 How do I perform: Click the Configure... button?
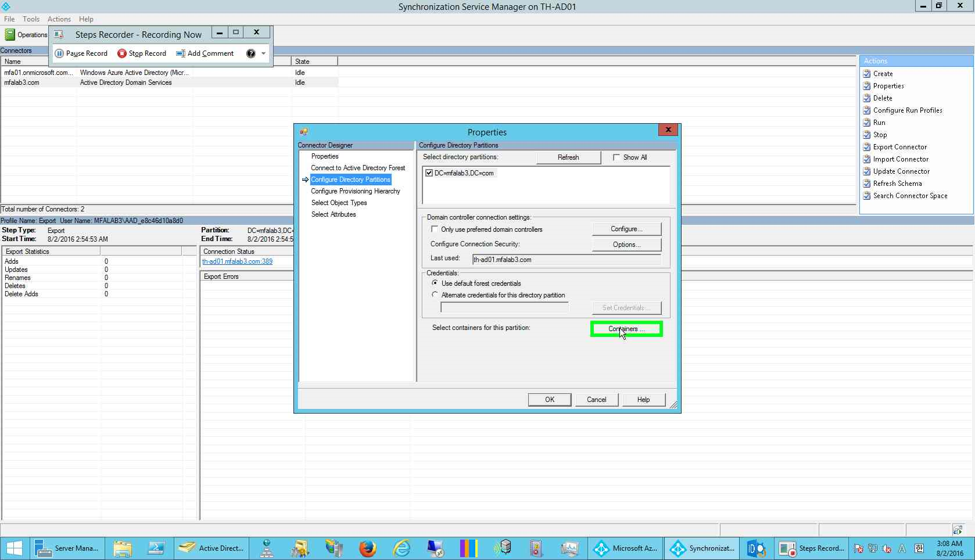(626, 229)
